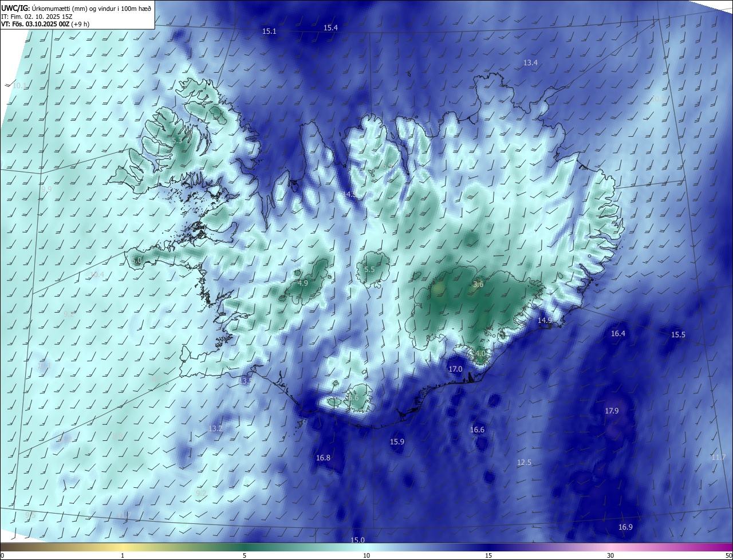Click the 10.4 value west of Iceland
This screenshot has height=560, width=733.
point(97,275)
